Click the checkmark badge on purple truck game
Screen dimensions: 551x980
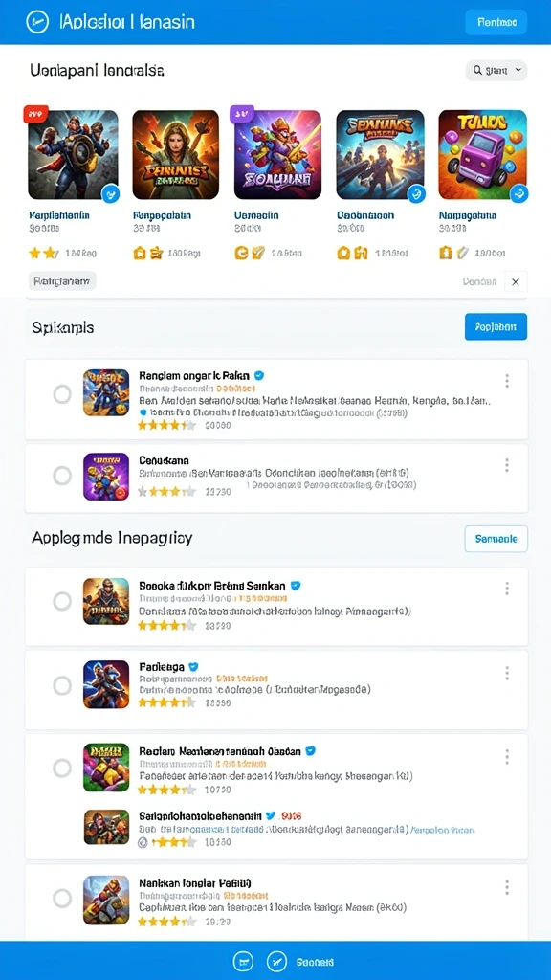pyautogui.click(x=518, y=193)
